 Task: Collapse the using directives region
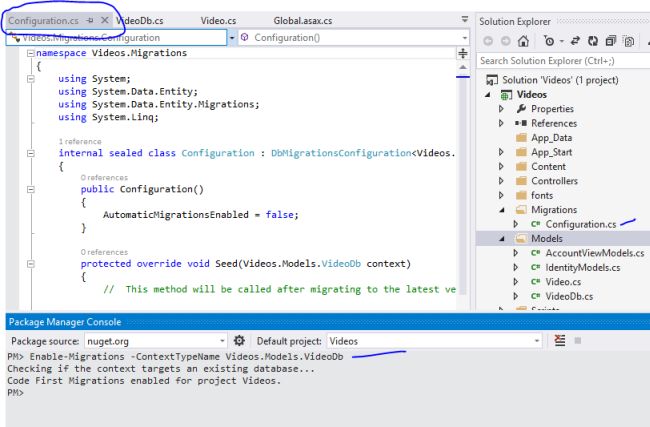tap(30, 79)
